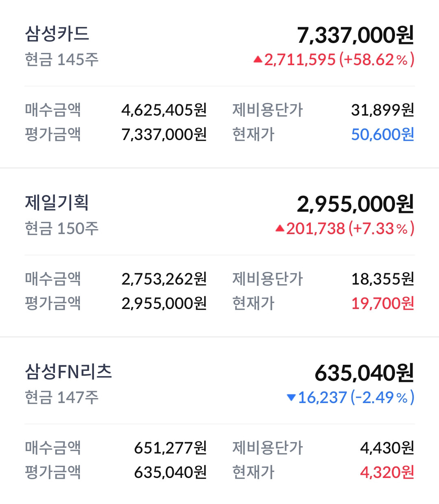Tap purchase amount 4,625,405원
Viewport: 439px width, 504px height.
[164, 110]
